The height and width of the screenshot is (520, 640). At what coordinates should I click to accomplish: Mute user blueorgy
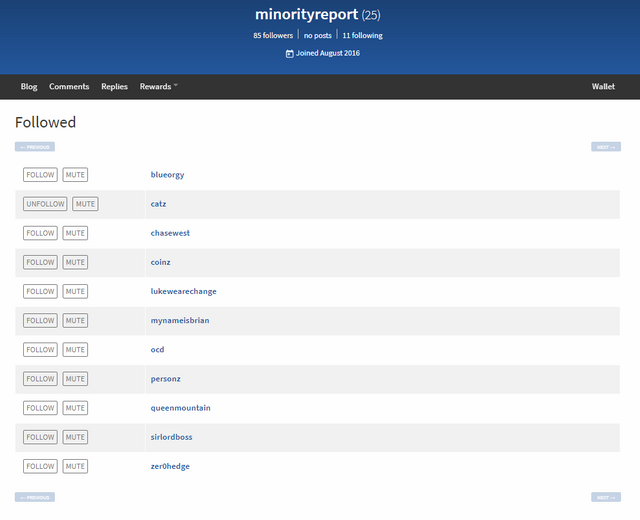coord(75,175)
